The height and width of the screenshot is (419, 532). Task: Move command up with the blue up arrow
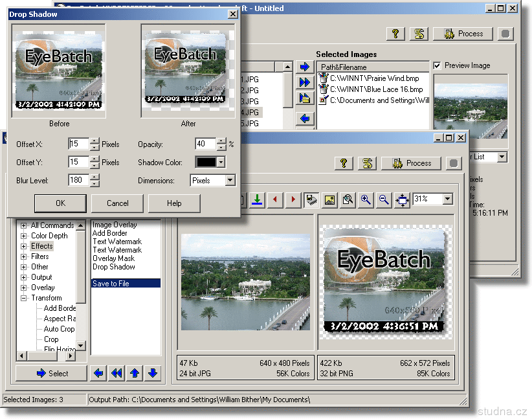pos(135,373)
